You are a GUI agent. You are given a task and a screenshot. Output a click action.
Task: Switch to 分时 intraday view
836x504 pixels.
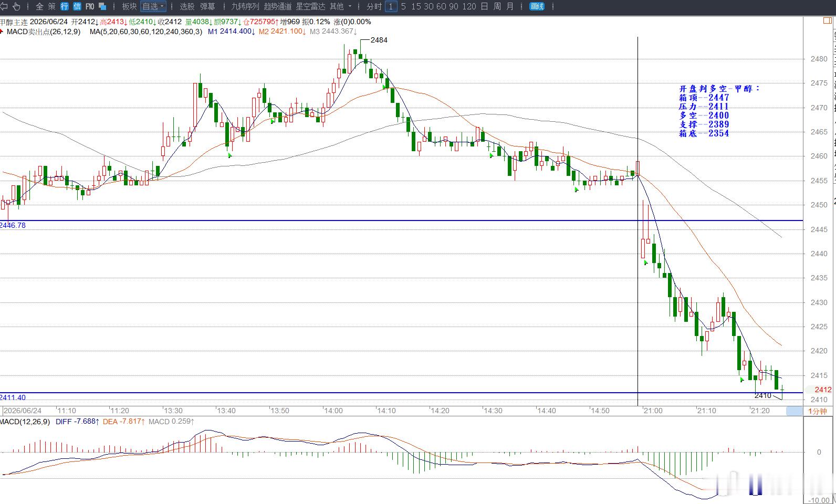[x=374, y=6]
